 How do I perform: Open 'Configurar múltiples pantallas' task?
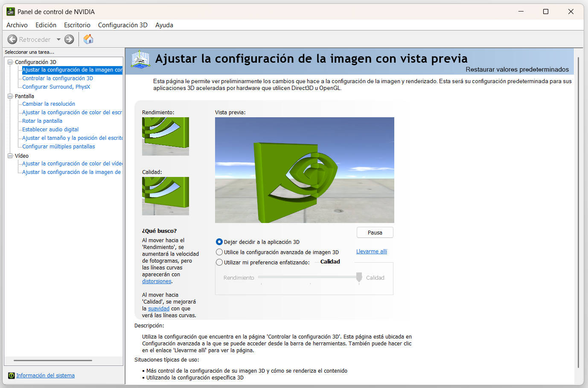58,147
